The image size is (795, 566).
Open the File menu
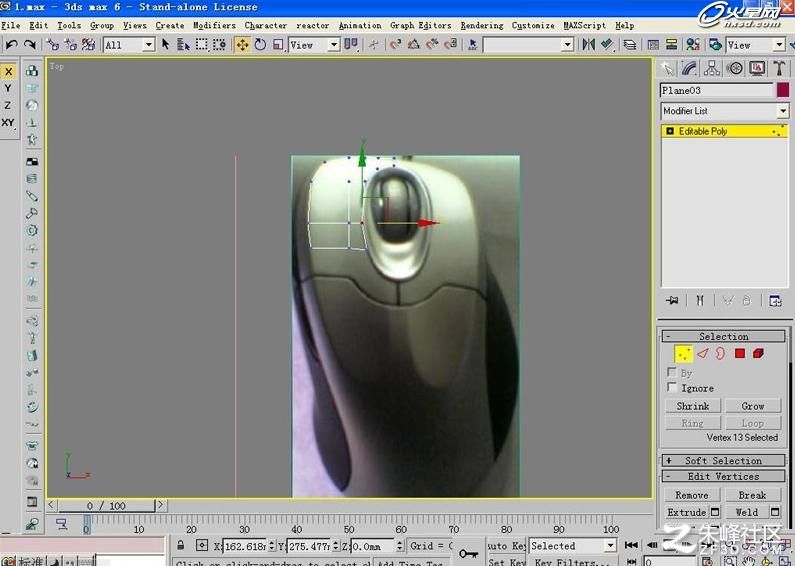(11, 25)
